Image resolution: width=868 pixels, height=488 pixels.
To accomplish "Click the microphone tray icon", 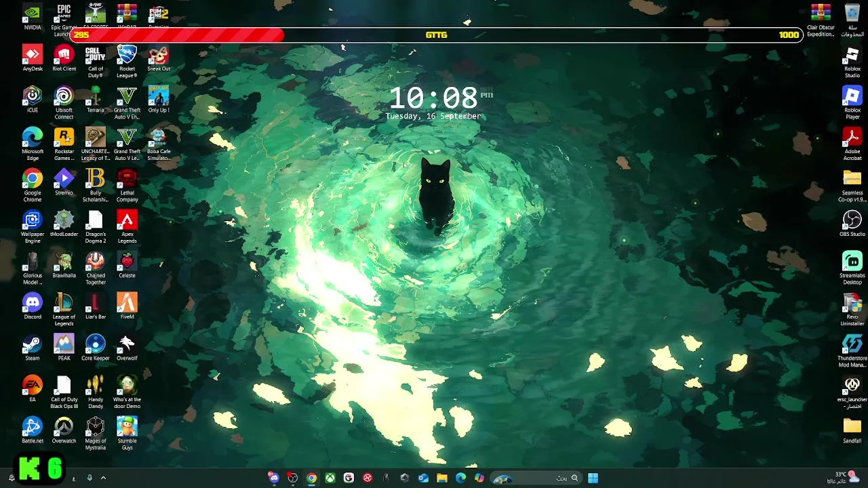I will (x=90, y=478).
